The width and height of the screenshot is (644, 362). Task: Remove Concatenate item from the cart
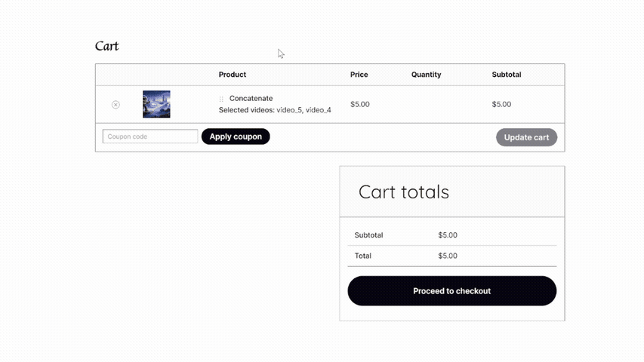(x=116, y=105)
